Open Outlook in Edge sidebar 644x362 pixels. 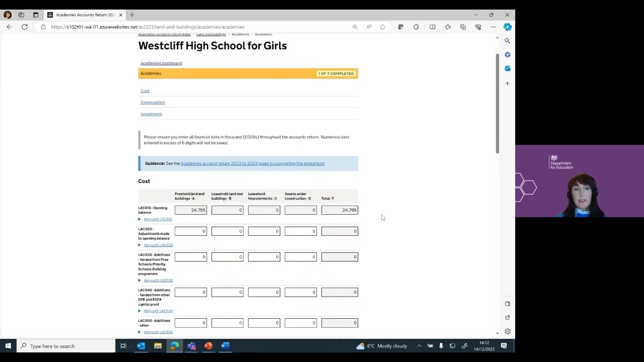508,68
